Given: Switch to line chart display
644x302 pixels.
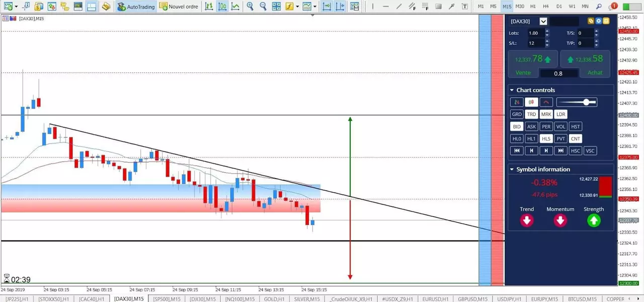Looking at the screenshot, I should click(x=235, y=7).
